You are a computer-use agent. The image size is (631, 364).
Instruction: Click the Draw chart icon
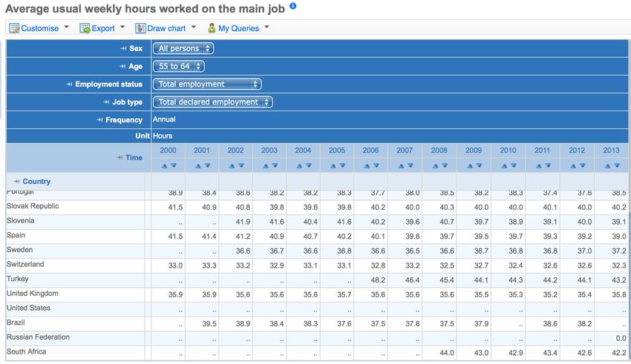(140, 28)
